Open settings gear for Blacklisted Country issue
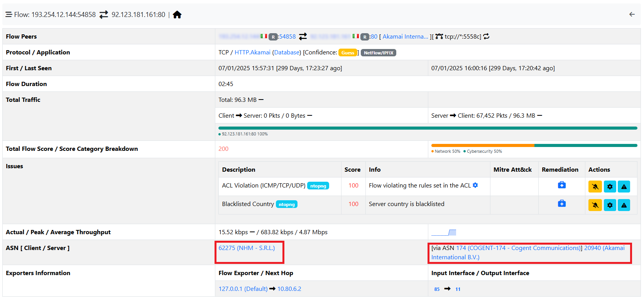Screen dimensions: 644x299 click(x=610, y=205)
